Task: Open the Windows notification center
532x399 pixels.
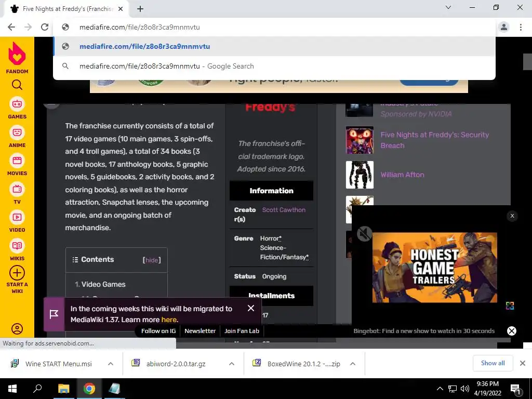Action: (515, 389)
